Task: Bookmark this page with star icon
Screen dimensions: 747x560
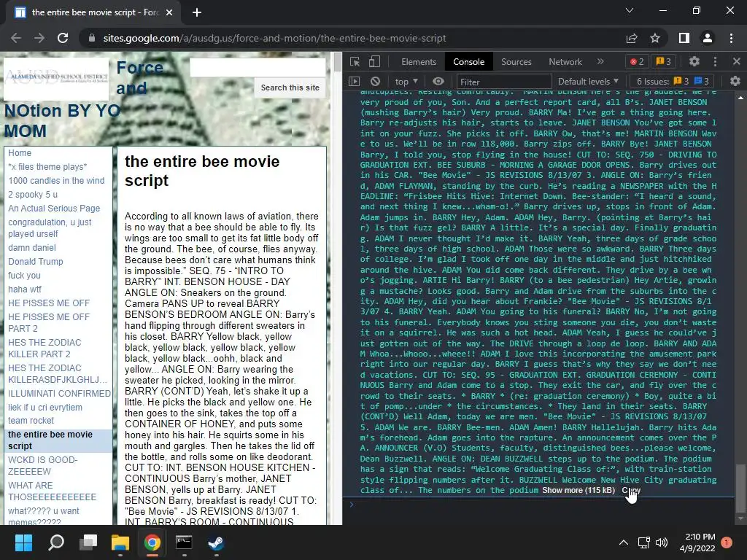Action: pyautogui.click(x=655, y=38)
